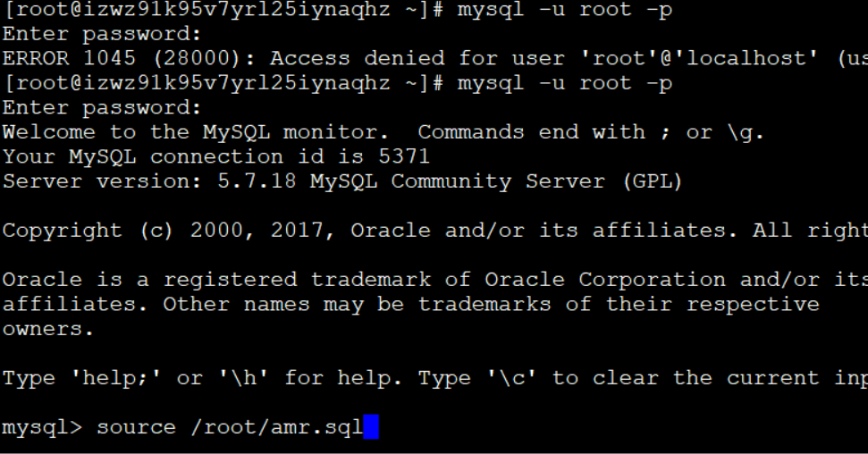Click the blue cursor block after amr.sql

click(371, 427)
